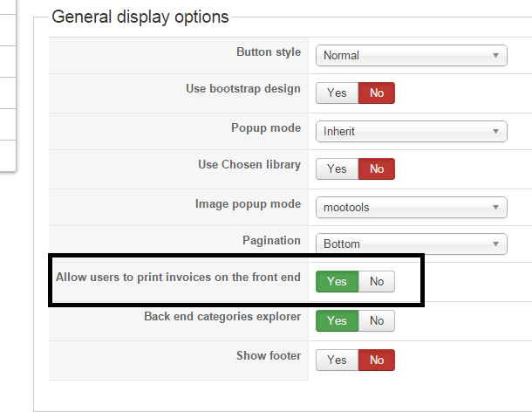Set Use bootstrap design to Yes
This screenshot has height=412, width=532.
pos(337,93)
